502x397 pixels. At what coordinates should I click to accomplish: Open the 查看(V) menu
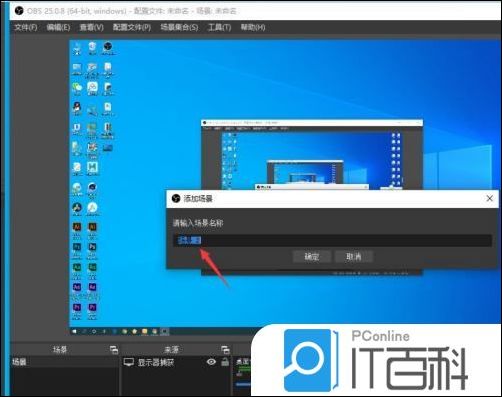pos(91,27)
